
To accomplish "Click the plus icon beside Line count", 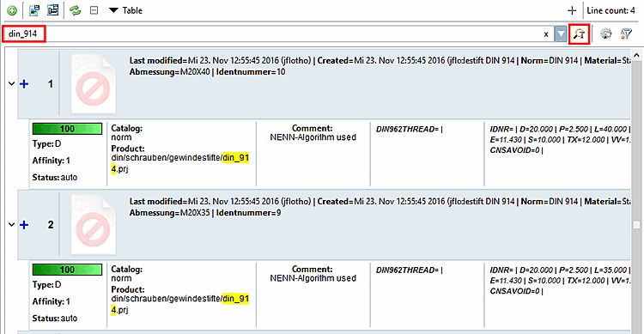I will pos(572,10).
